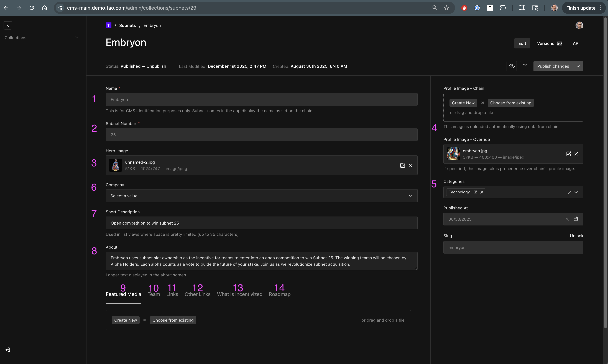Click into Short Description text field

click(x=261, y=223)
